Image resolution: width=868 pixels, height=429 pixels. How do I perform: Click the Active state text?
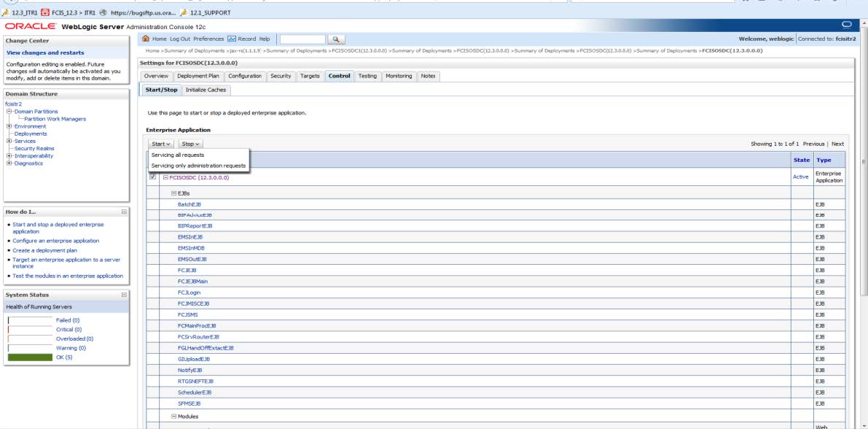(801, 177)
